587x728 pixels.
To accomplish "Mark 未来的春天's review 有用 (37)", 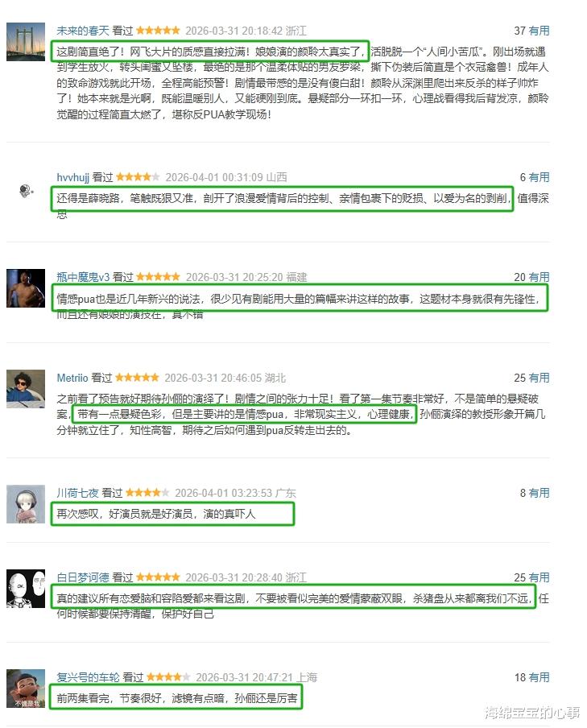I will coord(539,31).
